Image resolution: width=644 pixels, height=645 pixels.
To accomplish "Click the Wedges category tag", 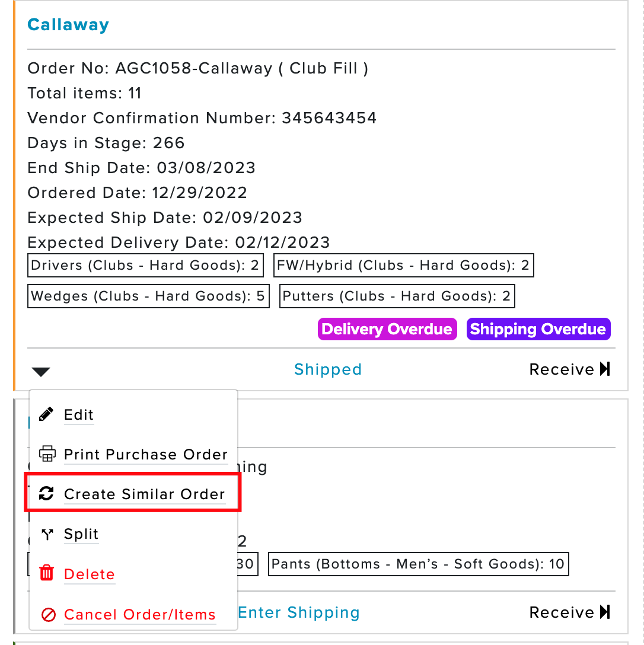I will [148, 296].
